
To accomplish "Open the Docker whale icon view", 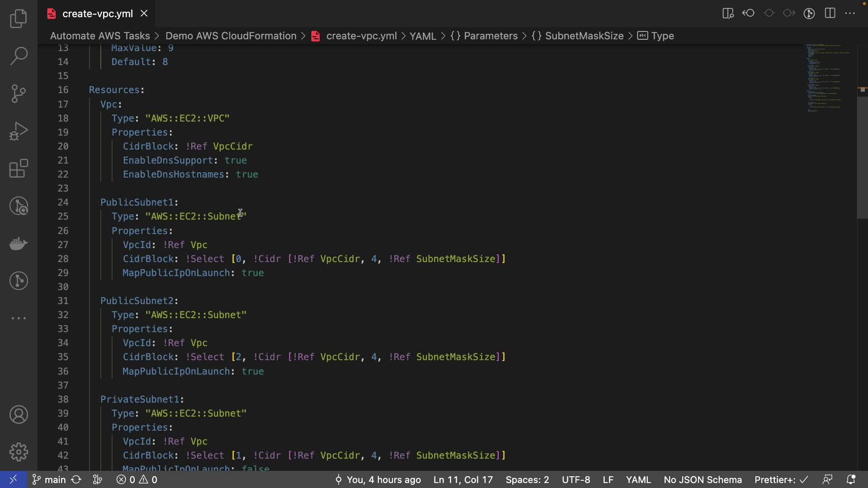I will [19, 244].
